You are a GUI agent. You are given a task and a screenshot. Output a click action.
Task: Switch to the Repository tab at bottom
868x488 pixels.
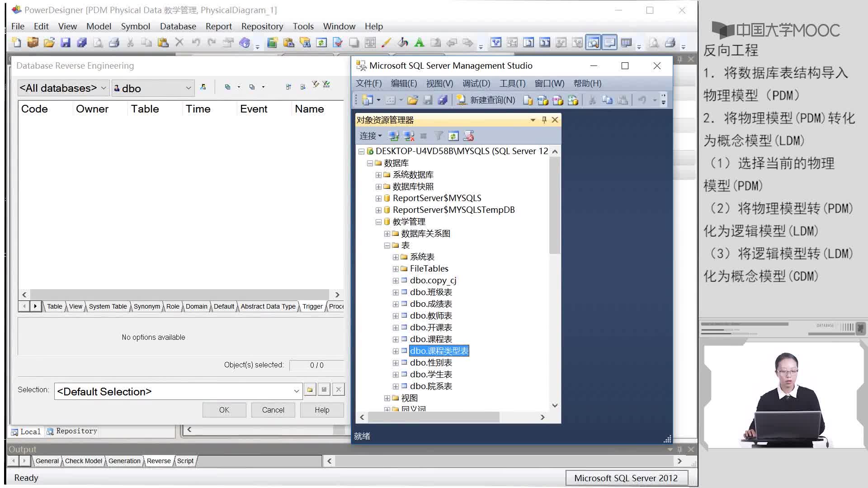72,431
